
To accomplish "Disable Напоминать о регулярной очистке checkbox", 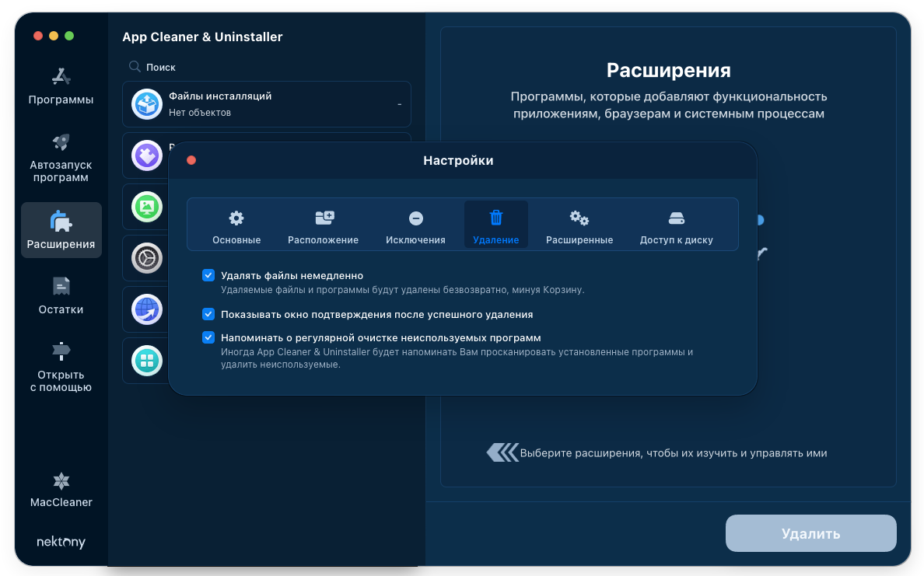I will click(208, 337).
